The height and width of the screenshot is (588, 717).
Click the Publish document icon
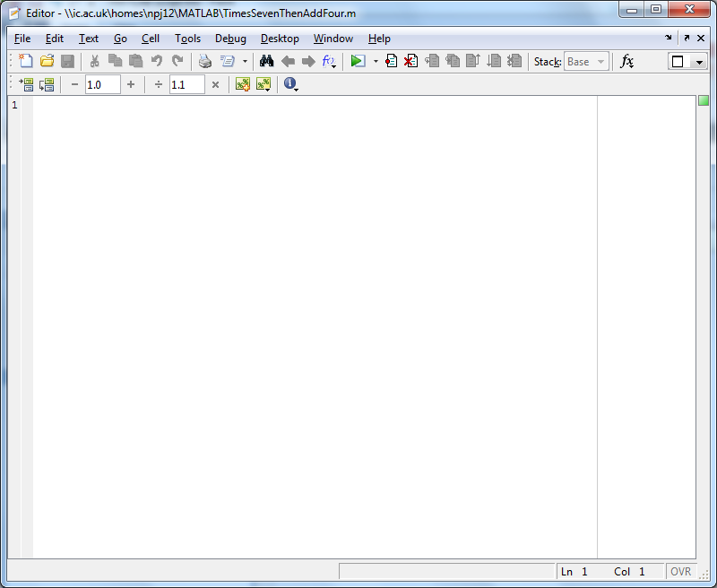point(228,61)
